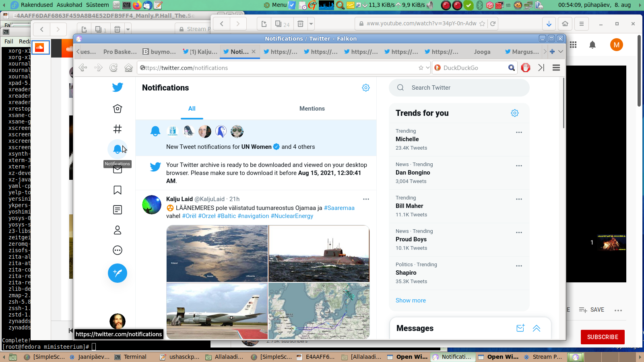Switch to the Margus... browser tab

(x=522, y=51)
